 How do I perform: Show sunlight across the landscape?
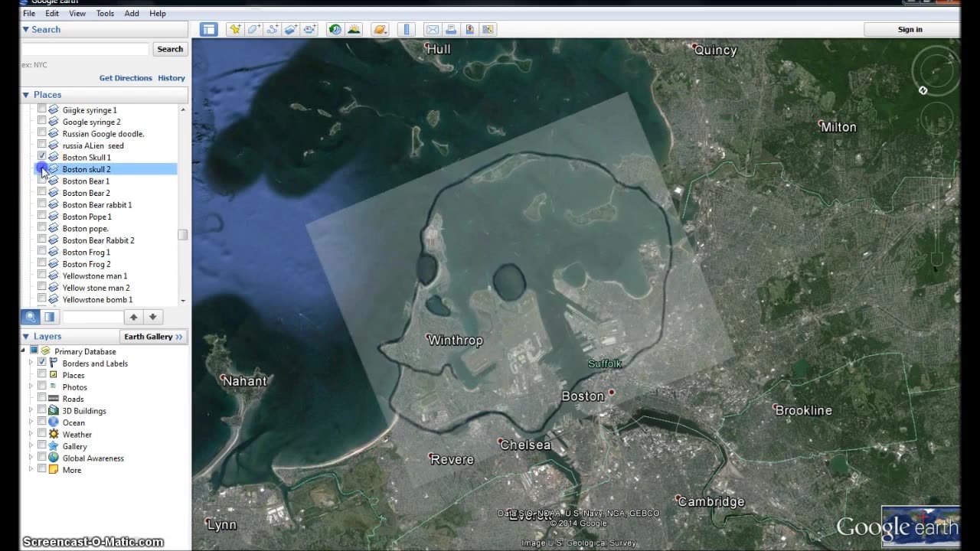tap(354, 29)
